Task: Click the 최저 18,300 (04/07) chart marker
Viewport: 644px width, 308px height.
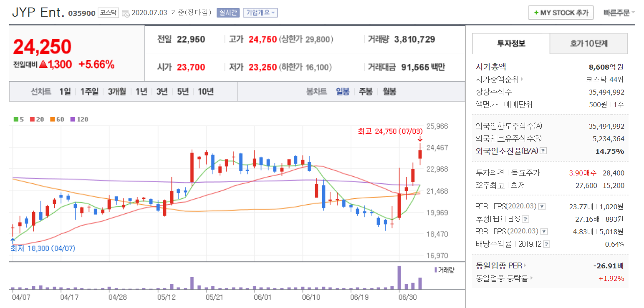Action: tap(43, 248)
